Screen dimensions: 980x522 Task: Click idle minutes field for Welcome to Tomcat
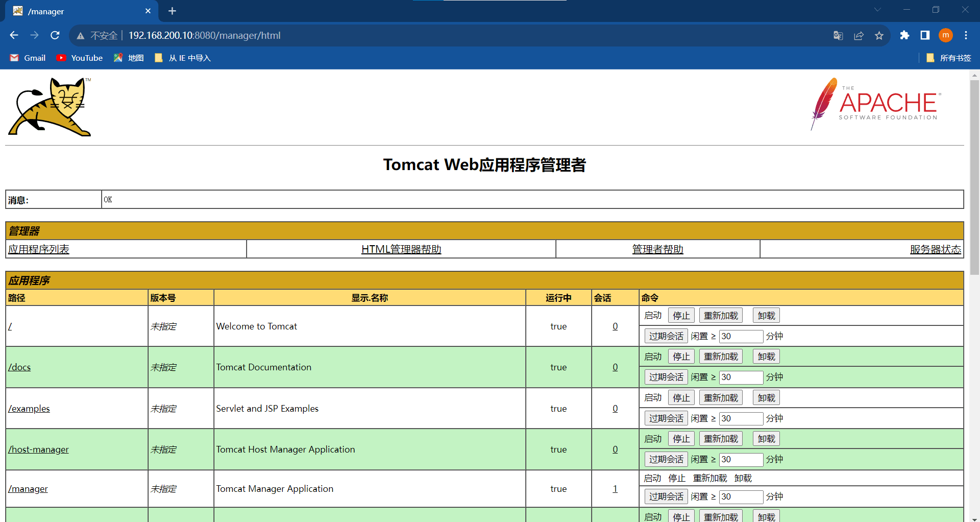[x=741, y=336]
